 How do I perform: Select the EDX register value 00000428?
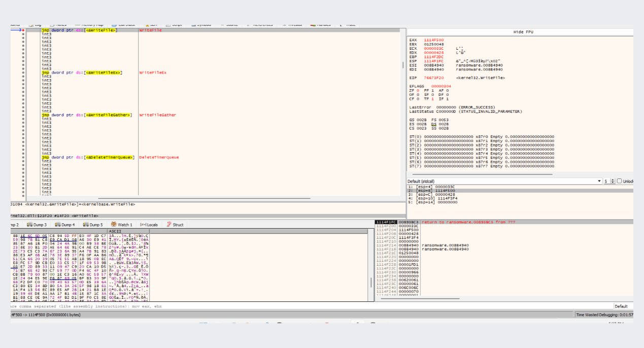pos(434,52)
